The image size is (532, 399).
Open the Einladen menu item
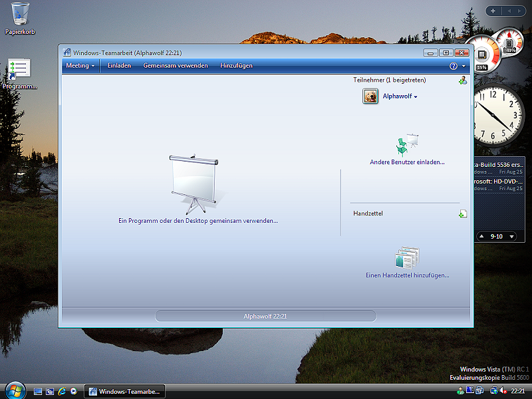120,66
